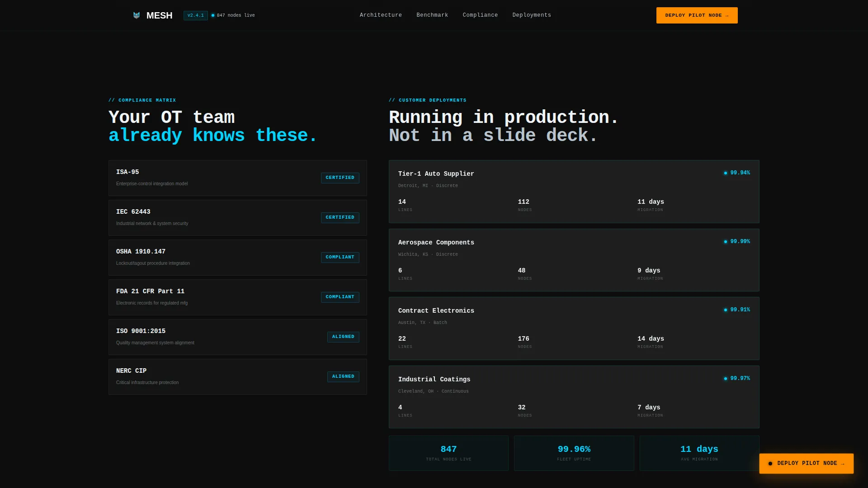Click the 99.96% Fleet Uptime stat
Image resolution: width=868 pixels, height=488 pixels.
[574, 453]
